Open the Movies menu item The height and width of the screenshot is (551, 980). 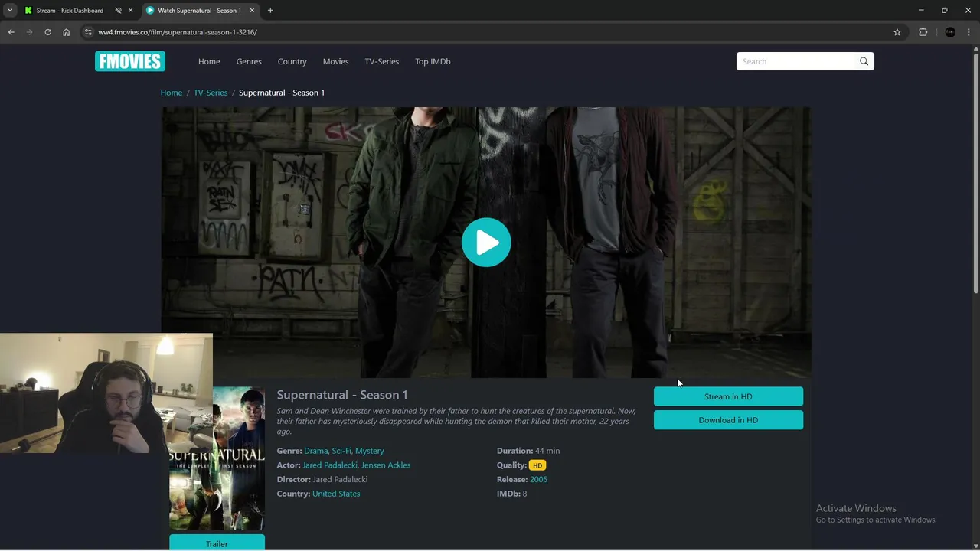[x=335, y=61]
